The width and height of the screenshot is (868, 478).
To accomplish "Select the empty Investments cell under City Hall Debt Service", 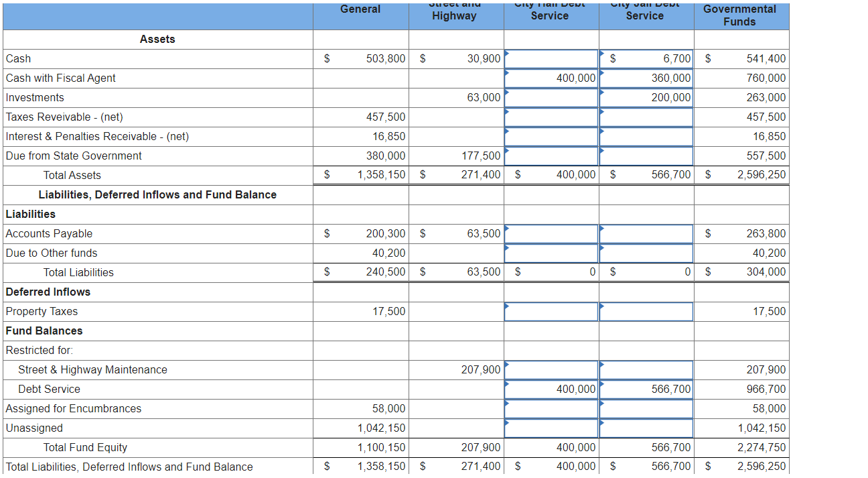I will coord(551,97).
